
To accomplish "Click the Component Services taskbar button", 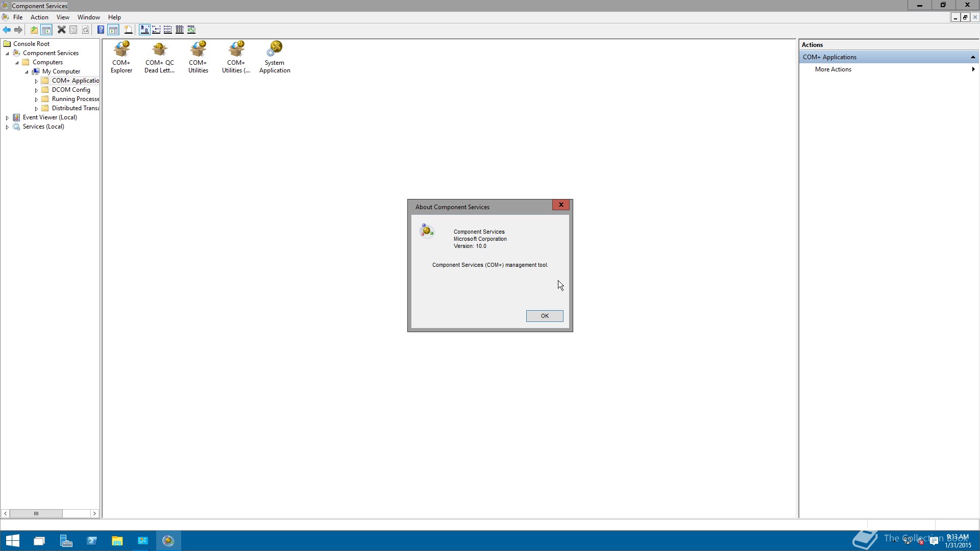I will [168, 541].
